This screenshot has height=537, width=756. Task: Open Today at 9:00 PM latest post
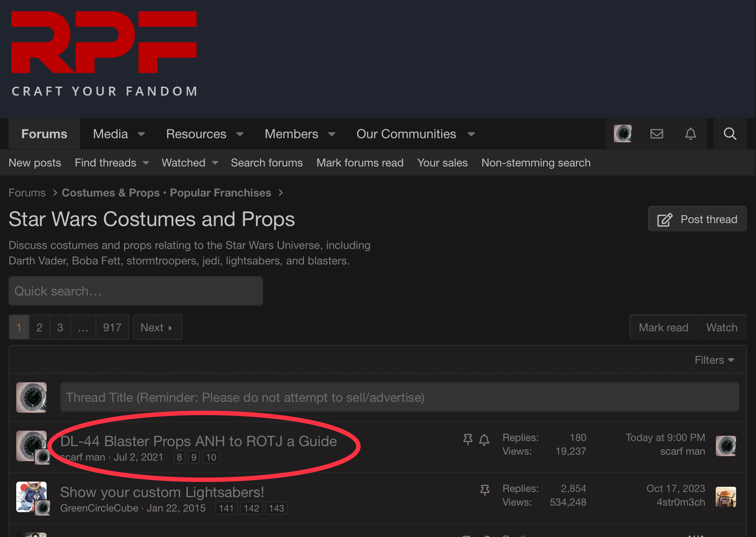(665, 438)
